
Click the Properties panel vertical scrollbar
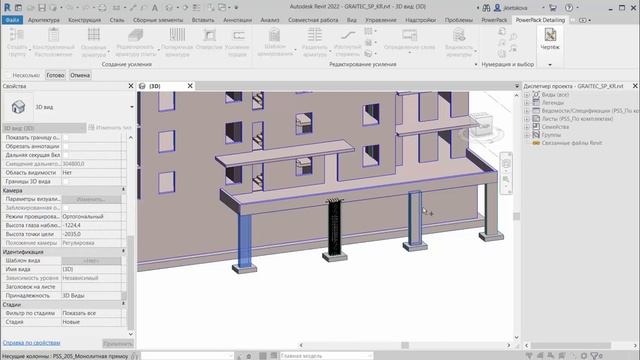tap(131, 282)
